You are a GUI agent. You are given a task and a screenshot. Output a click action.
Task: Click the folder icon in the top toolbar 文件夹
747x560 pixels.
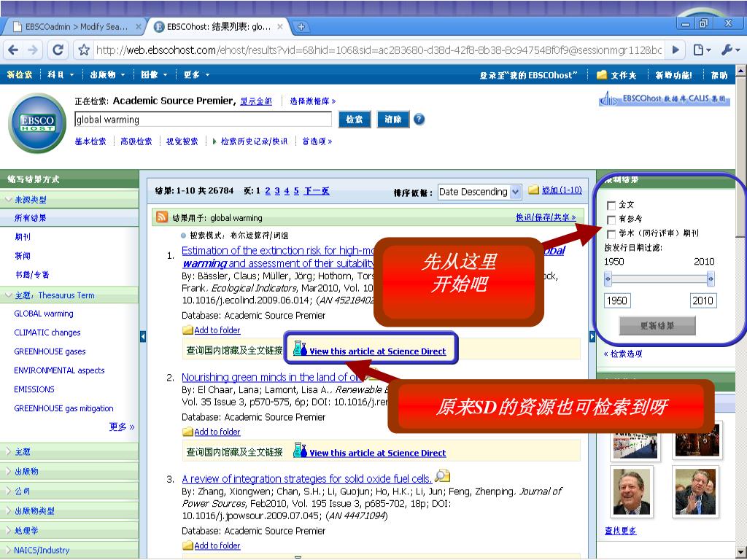[x=602, y=75]
